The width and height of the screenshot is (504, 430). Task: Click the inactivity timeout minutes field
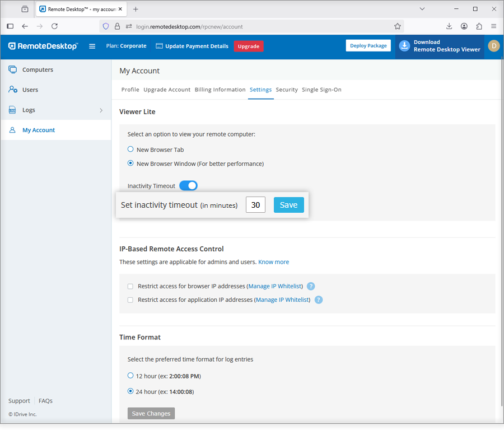point(255,205)
